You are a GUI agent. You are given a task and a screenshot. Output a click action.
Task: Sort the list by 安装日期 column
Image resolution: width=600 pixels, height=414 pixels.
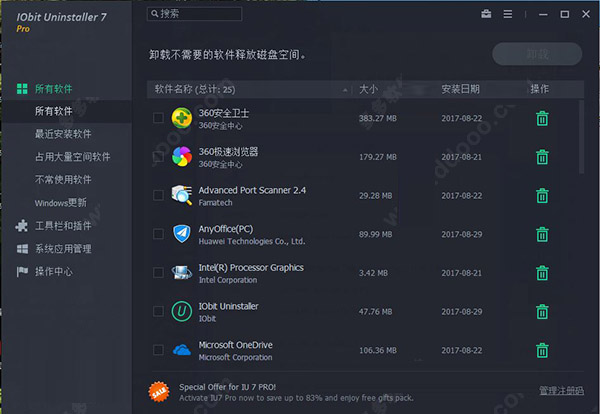[x=460, y=89]
